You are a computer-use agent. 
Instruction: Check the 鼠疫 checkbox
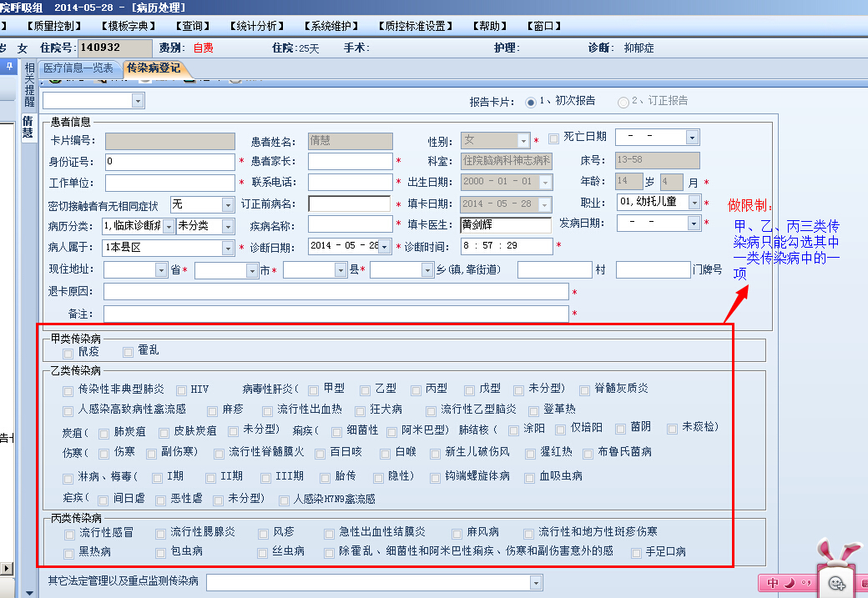coord(68,353)
